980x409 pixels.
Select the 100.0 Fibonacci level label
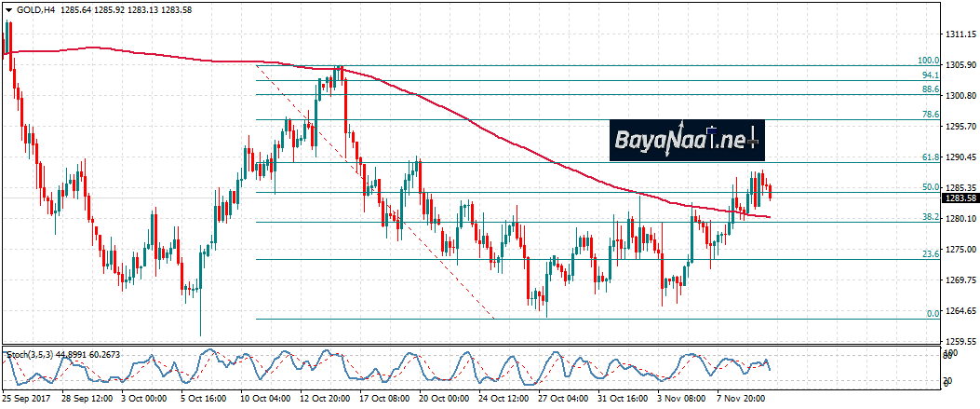coord(930,61)
